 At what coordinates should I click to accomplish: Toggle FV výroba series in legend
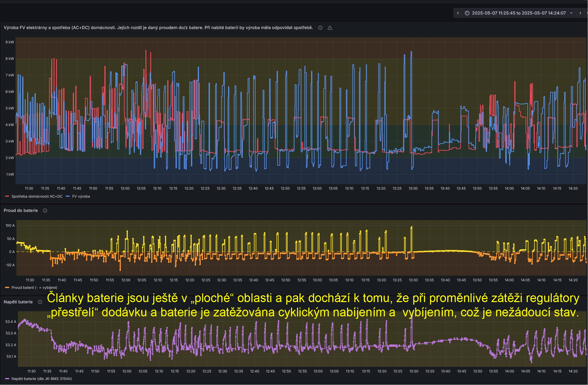pos(81,197)
